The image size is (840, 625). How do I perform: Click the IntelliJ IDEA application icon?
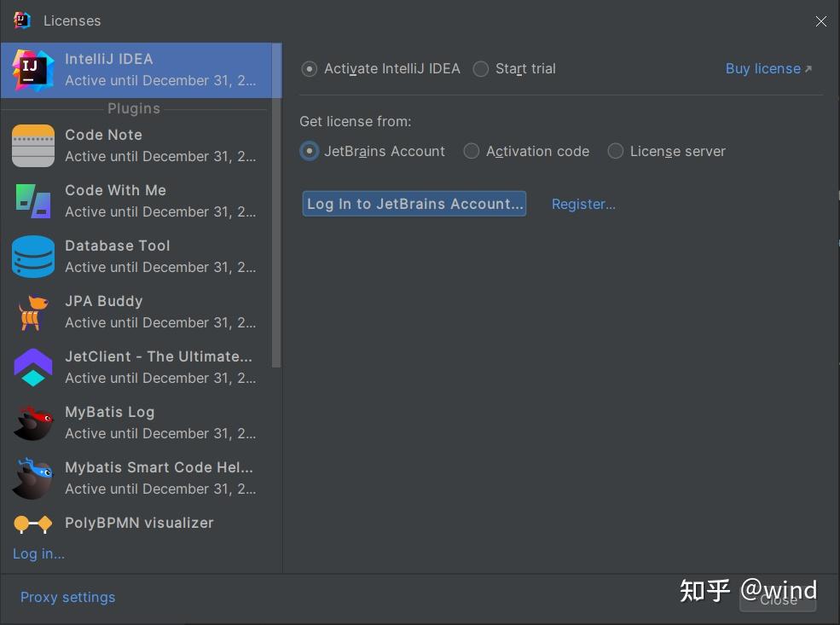pos(32,69)
